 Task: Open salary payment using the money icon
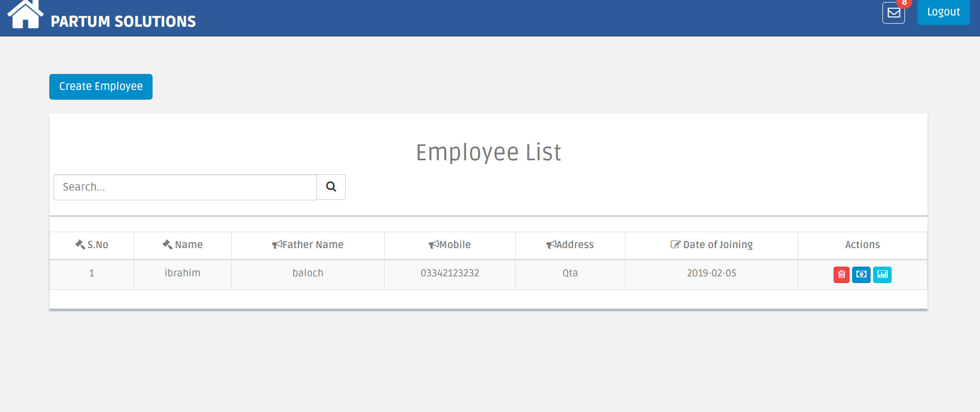pos(861,275)
